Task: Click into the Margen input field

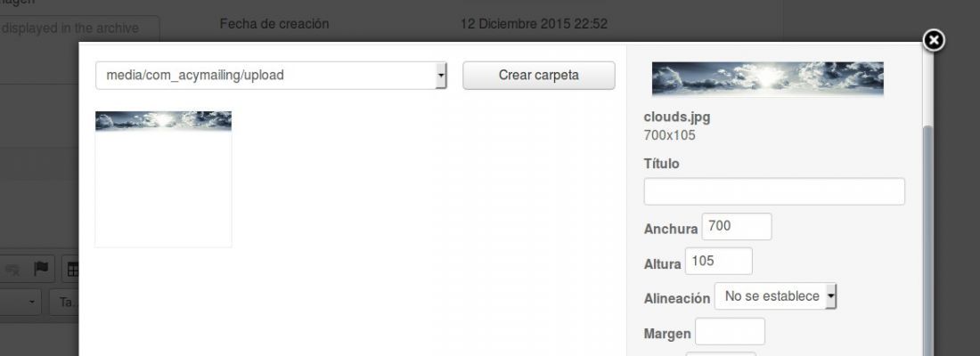Action: tap(730, 331)
